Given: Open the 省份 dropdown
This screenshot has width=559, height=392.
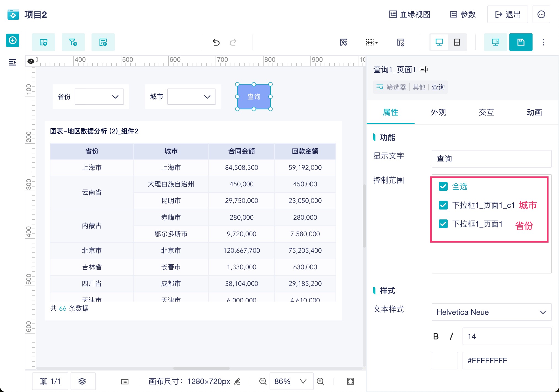Looking at the screenshot, I should (99, 97).
